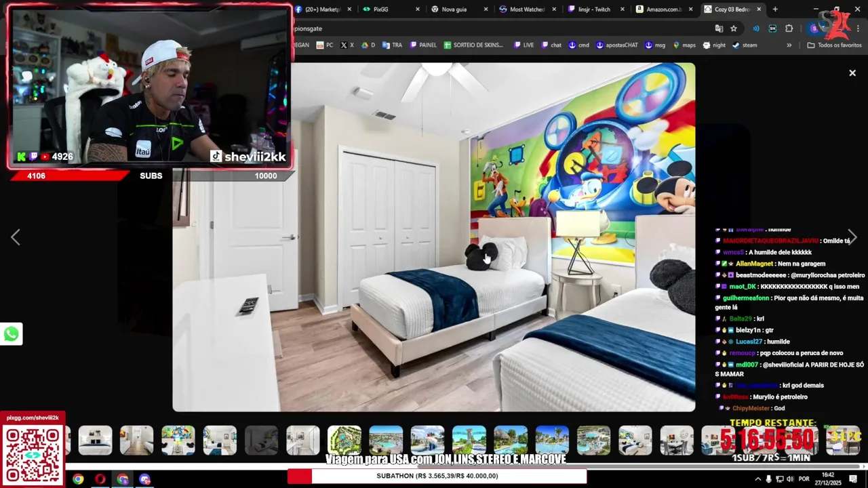This screenshot has width=868, height=488.
Task: Open a new browser tab
Action: click(x=775, y=9)
